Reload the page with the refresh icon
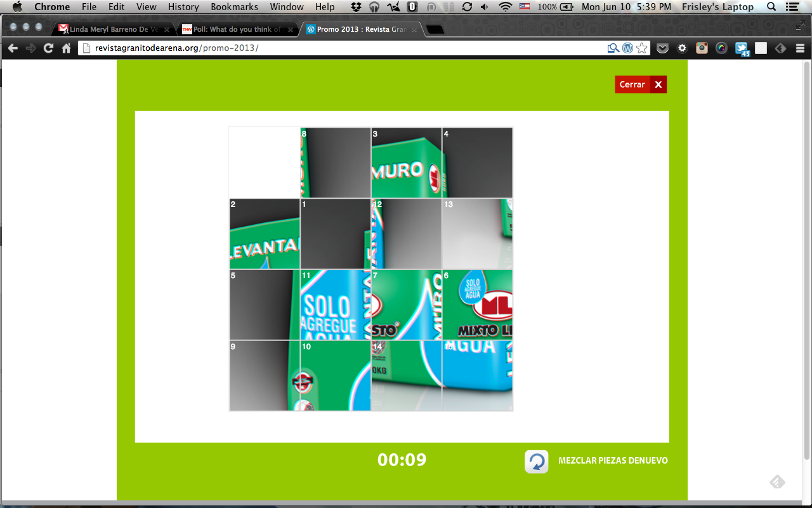812x508 pixels. [48, 48]
